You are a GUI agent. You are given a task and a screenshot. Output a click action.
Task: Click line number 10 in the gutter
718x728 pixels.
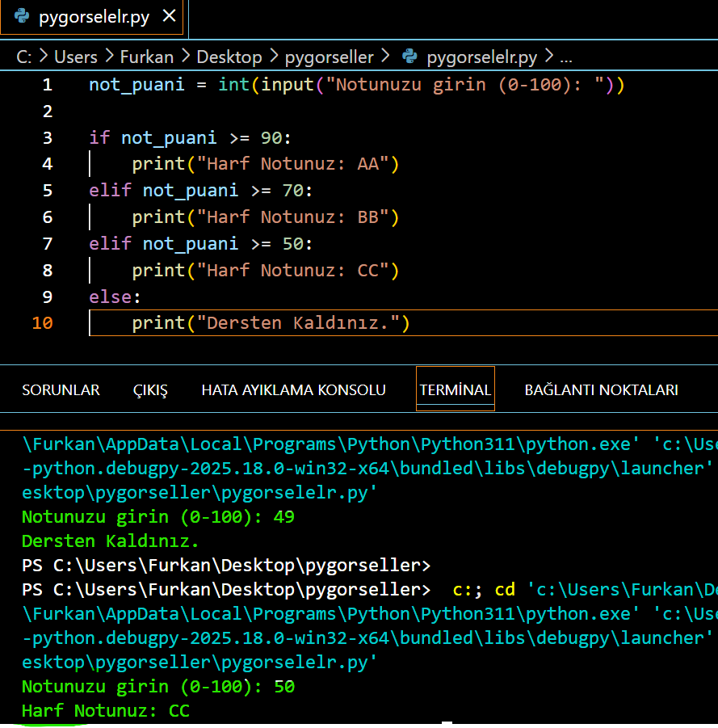[43, 323]
